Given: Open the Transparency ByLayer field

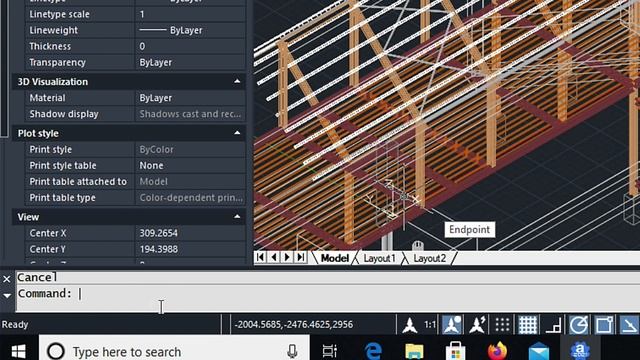Looking at the screenshot, I should point(190,62).
